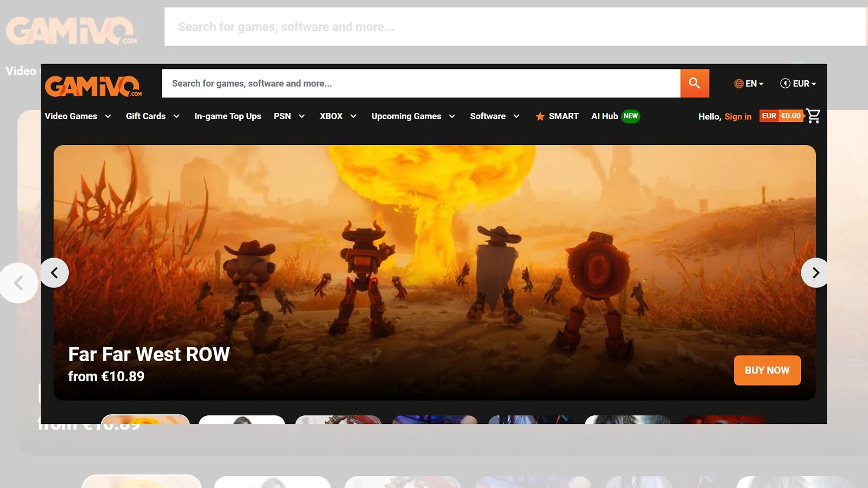Click the GAMIVO logo in the dark header
Screen dimensions: 868x488
[x=93, y=86]
